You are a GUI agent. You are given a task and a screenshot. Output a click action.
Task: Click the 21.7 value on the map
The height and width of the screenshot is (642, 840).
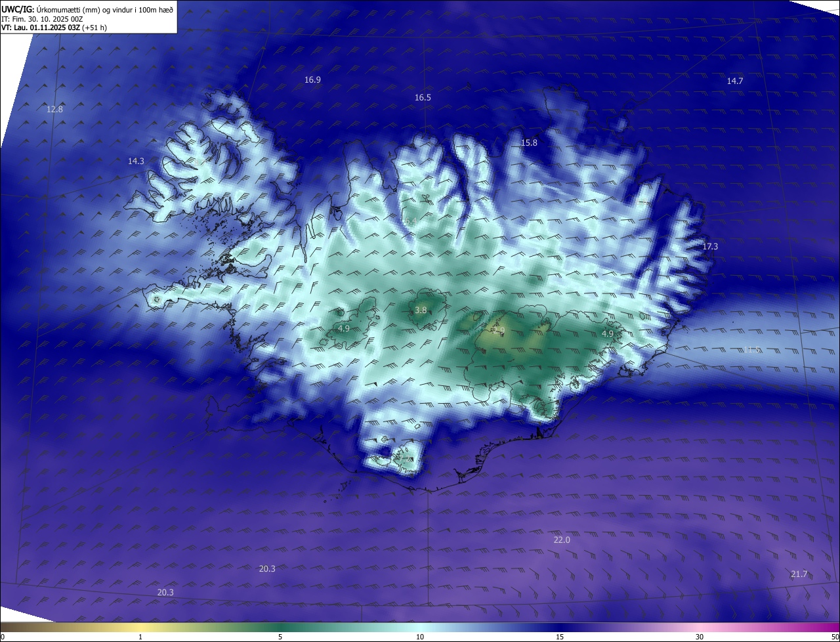pos(799,574)
